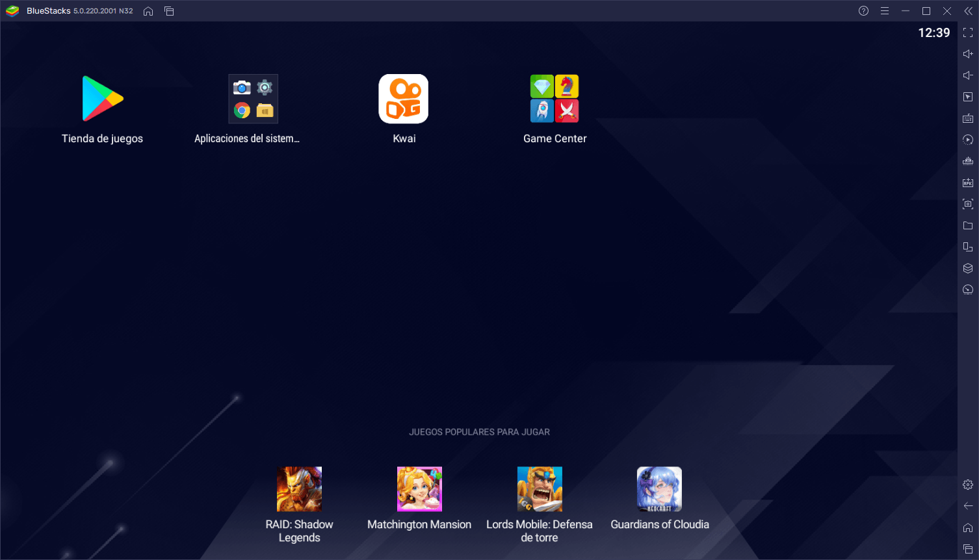Minimize the BlueStacks window
Viewport: 979px width, 560px height.
(906, 11)
